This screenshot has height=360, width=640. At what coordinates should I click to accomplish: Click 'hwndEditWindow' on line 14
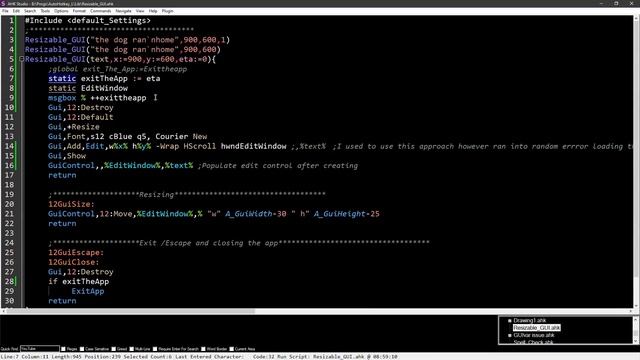coord(253,146)
